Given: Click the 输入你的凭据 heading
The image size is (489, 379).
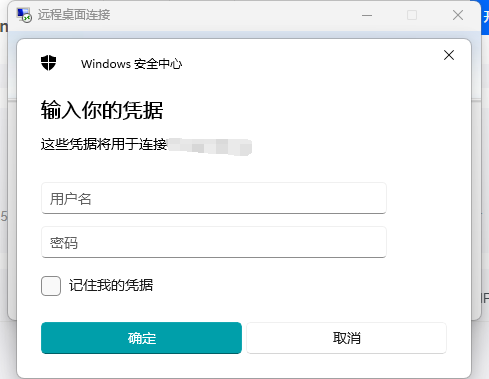Looking at the screenshot, I should (102, 110).
